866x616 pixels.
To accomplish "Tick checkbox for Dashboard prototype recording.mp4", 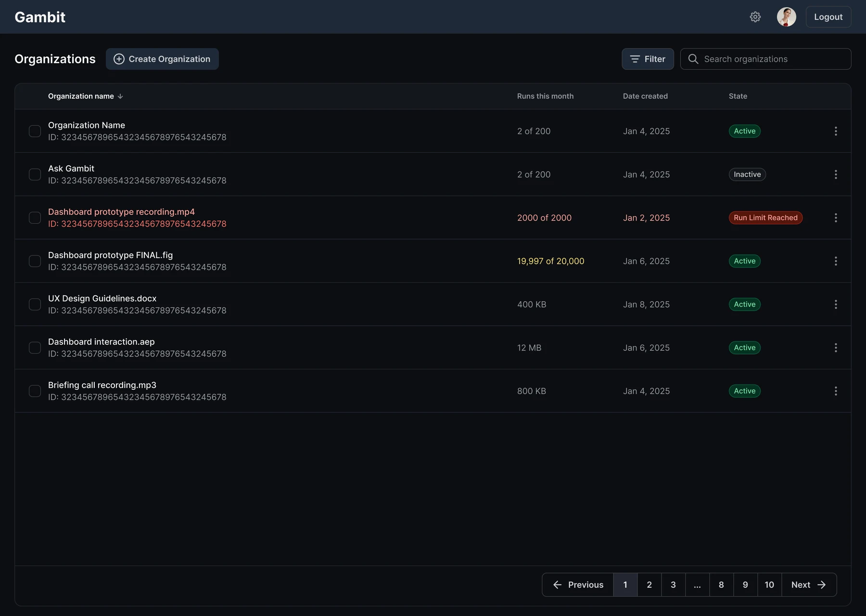I will click(x=35, y=218).
